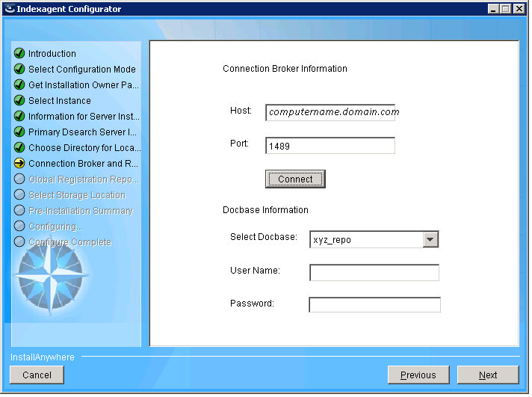Screen dimensions: 532x397
Task: Click the Indexagent Configurator title bar icon
Action: point(10,8)
